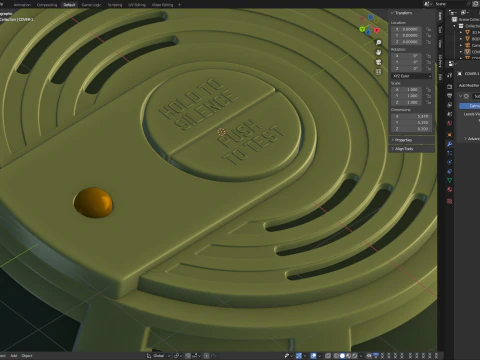
Task: Click the zoom view magnifier icon
Action: click(378, 43)
